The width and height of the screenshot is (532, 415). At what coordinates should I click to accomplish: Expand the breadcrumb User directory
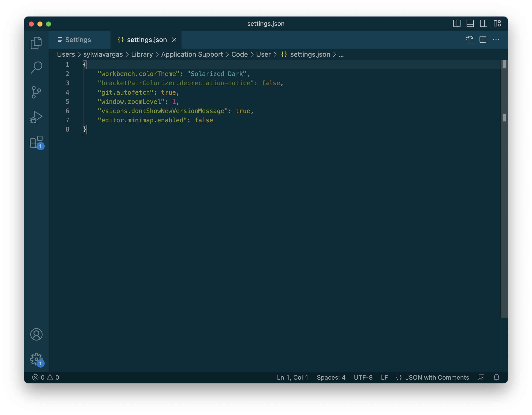(x=263, y=54)
